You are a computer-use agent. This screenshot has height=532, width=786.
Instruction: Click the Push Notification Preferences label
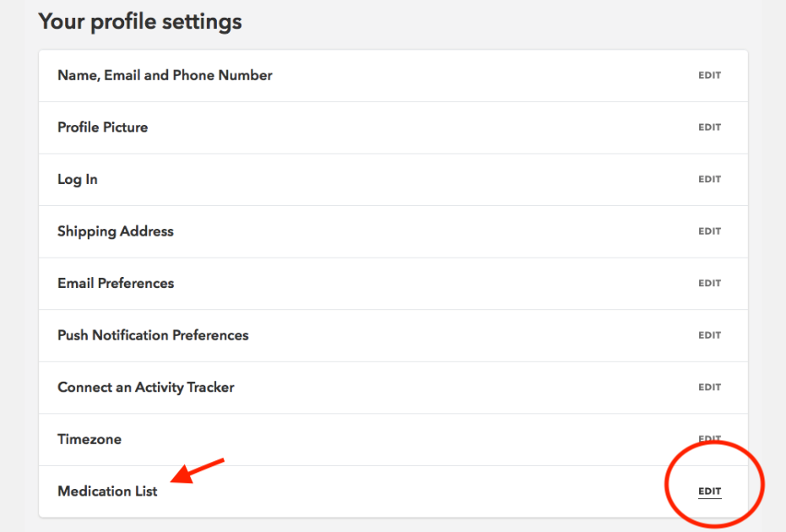[x=153, y=335]
